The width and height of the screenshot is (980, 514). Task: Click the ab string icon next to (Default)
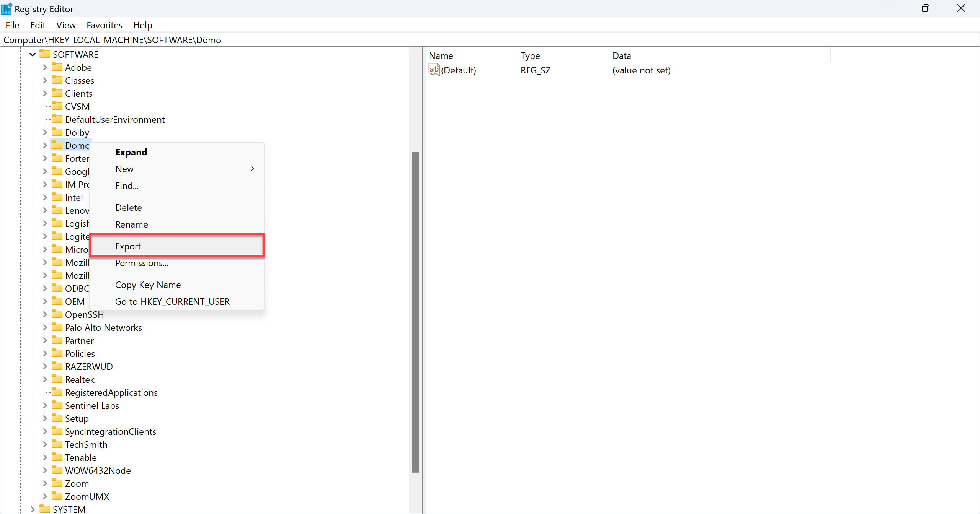tap(433, 70)
